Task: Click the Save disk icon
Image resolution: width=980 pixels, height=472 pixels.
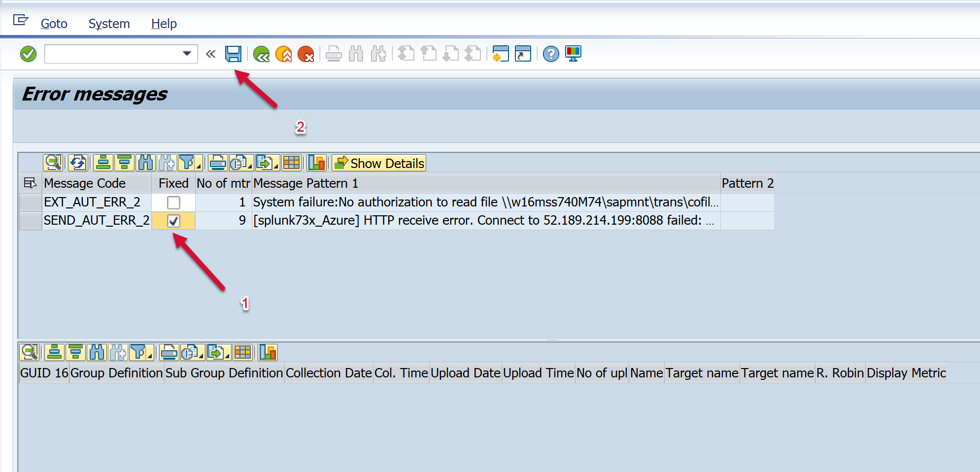Action: coord(233,54)
